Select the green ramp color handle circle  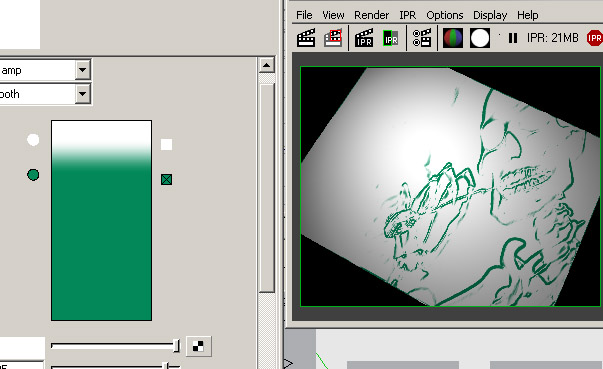33,175
